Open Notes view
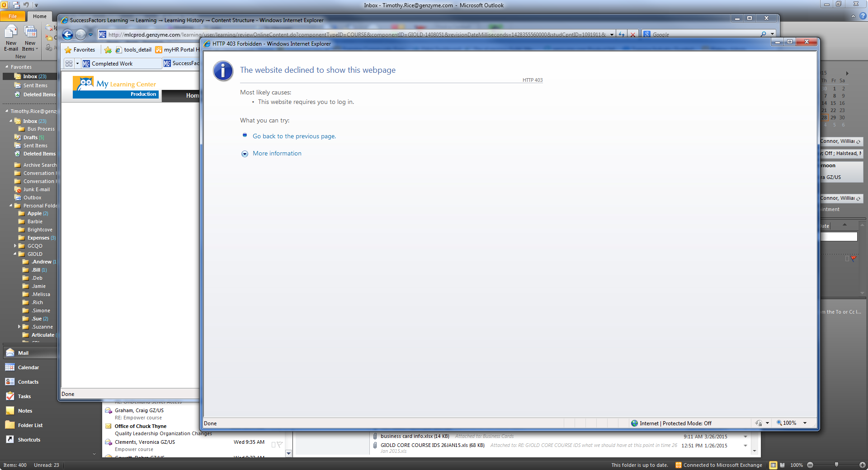The image size is (868, 470). click(x=30, y=411)
